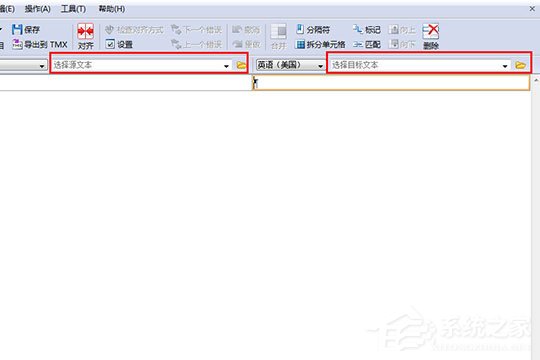The image size is (540, 360).
Task: Click the 重做 redo toolbar button
Action: tap(246, 44)
